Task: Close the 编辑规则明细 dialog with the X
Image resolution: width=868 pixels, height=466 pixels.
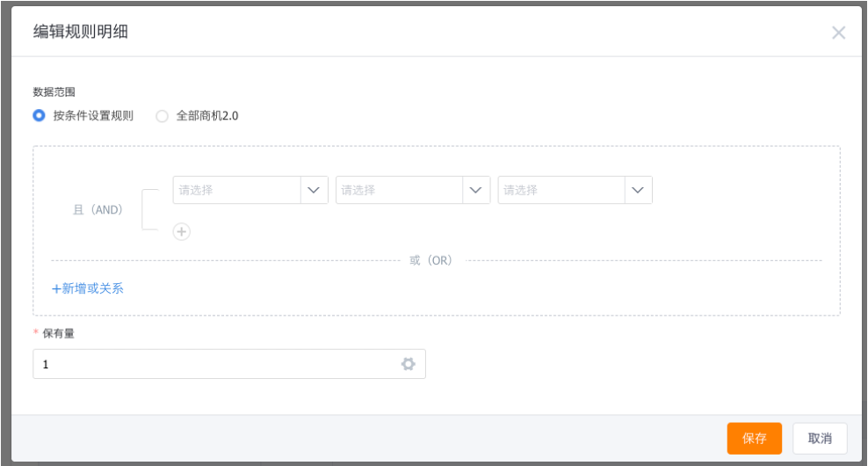Action: [838, 33]
